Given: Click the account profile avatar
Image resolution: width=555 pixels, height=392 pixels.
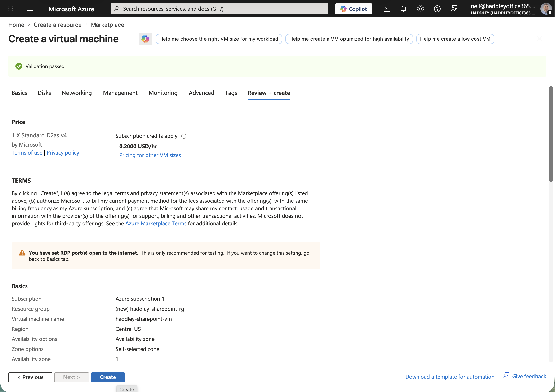Looking at the screenshot, I should click(x=546, y=9).
